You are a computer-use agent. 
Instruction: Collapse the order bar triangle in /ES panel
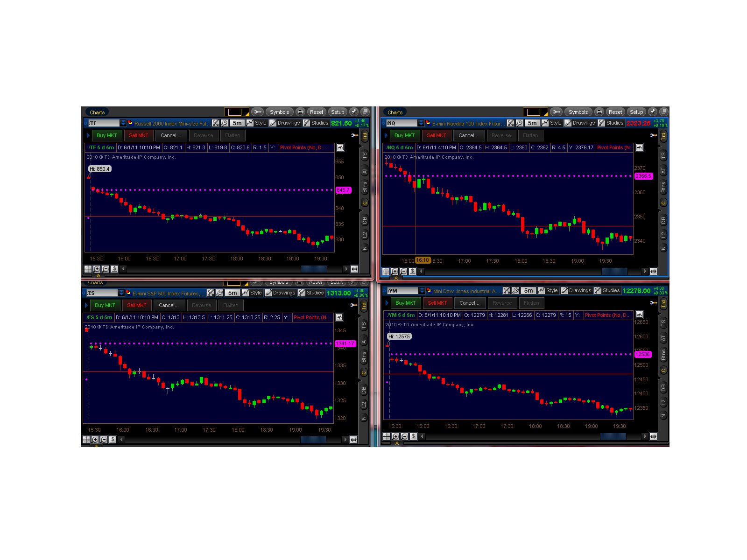(x=86, y=305)
